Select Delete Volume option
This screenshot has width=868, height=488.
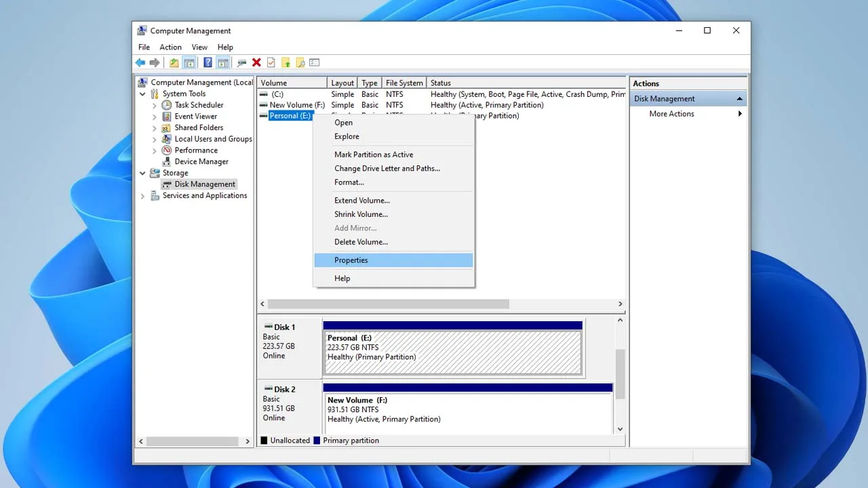(393, 242)
